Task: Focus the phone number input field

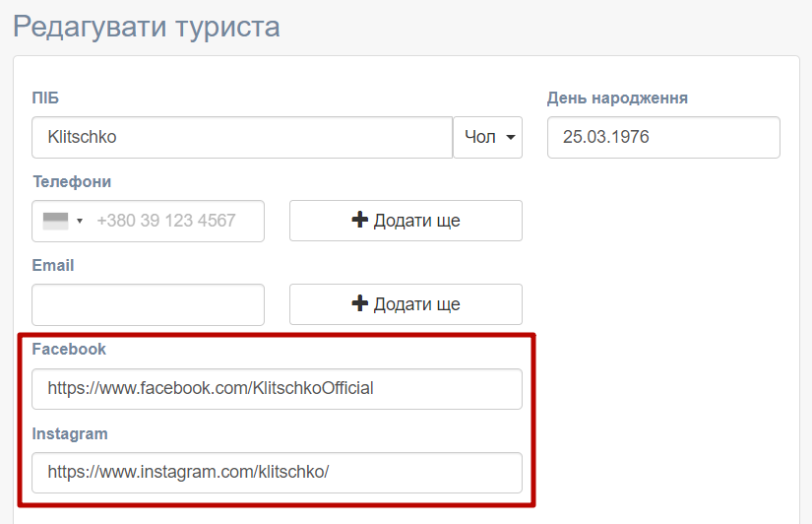Action: click(x=177, y=221)
